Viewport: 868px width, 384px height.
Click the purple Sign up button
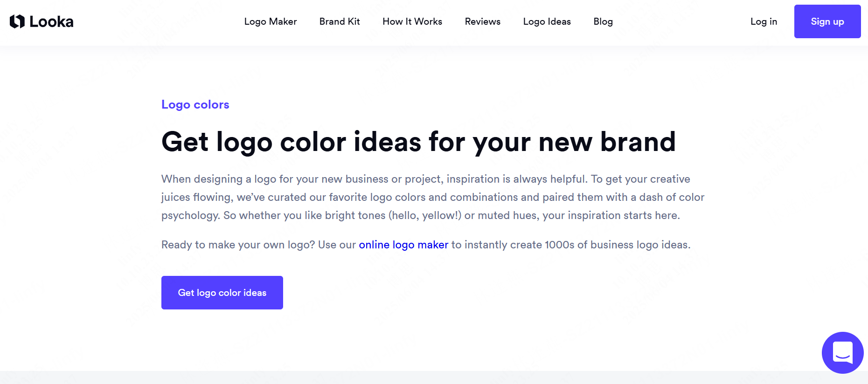(827, 21)
